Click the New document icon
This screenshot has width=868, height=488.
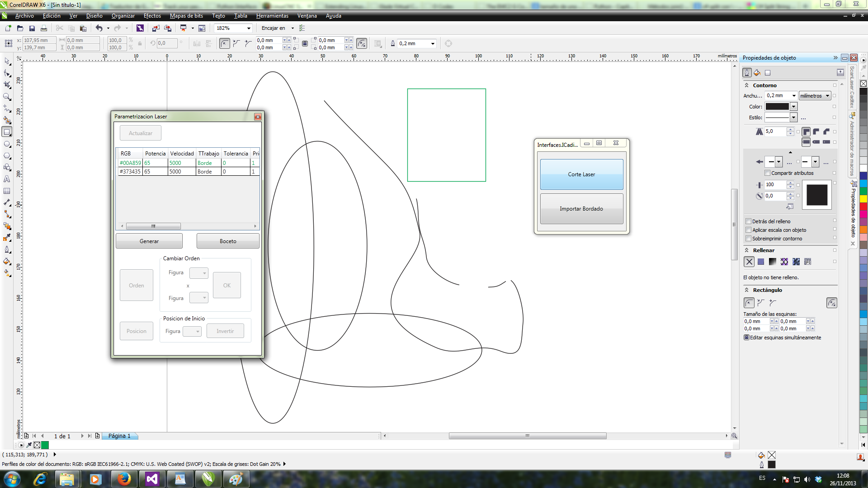[x=8, y=28]
